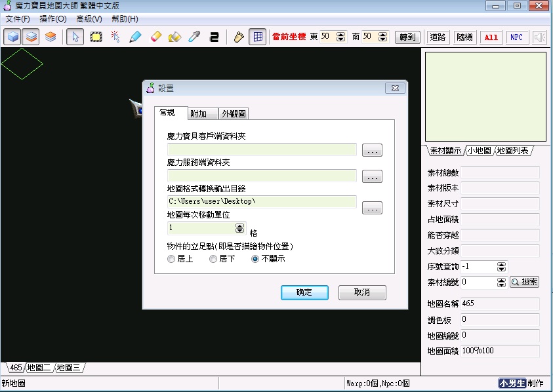Browse for 魔力寶貝客戶端資料夾 folder
This screenshot has height=392, width=553.
pos(372,151)
